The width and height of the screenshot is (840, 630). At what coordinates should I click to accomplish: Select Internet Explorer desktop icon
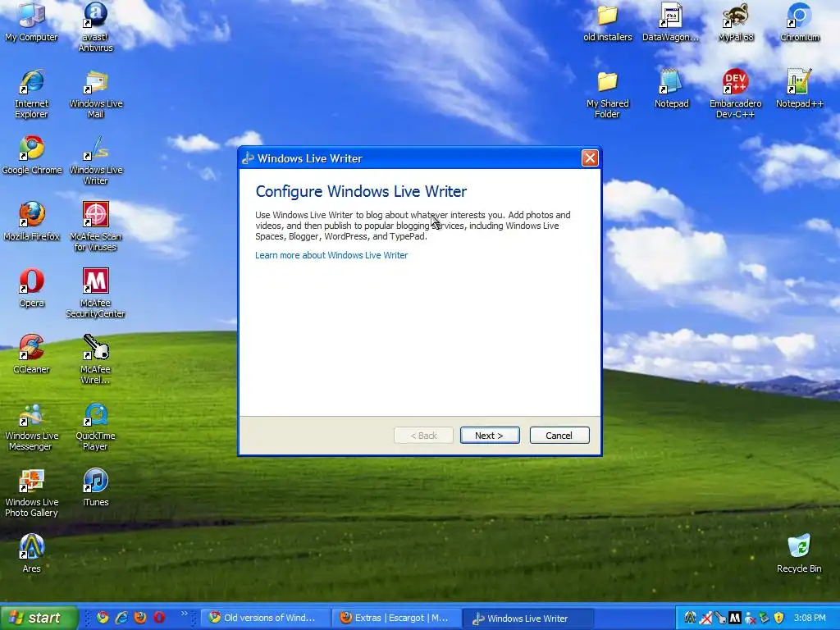point(32,94)
